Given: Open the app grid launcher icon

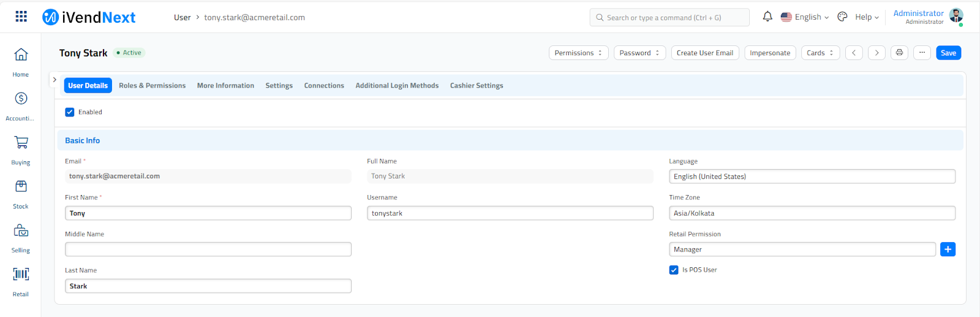Looking at the screenshot, I should [x=21, y=17].
